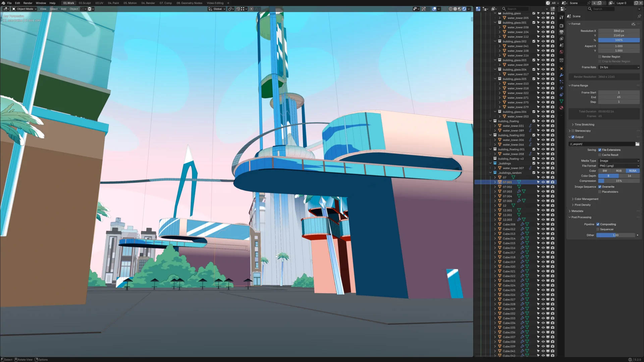Switch to the 02.Sculpt workspace tab
Viewport: 644px width, 362px height.
[85, 3]
